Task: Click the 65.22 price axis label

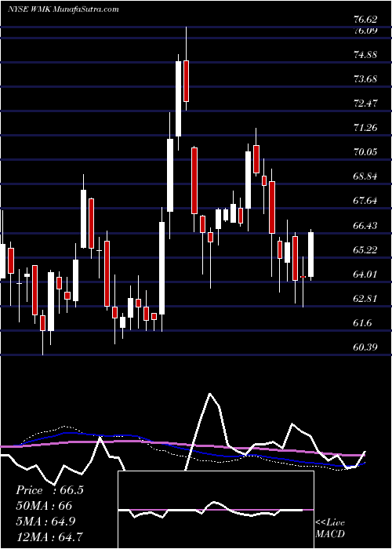Action: 365,250
